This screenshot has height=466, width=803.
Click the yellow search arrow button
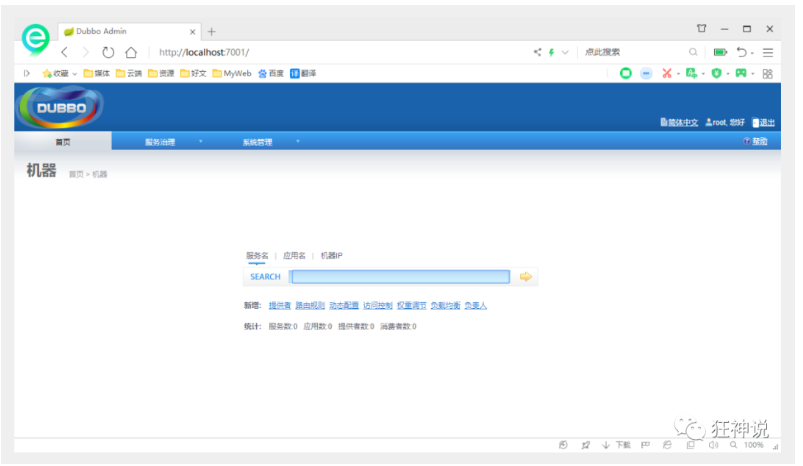[x=525, y=277]
